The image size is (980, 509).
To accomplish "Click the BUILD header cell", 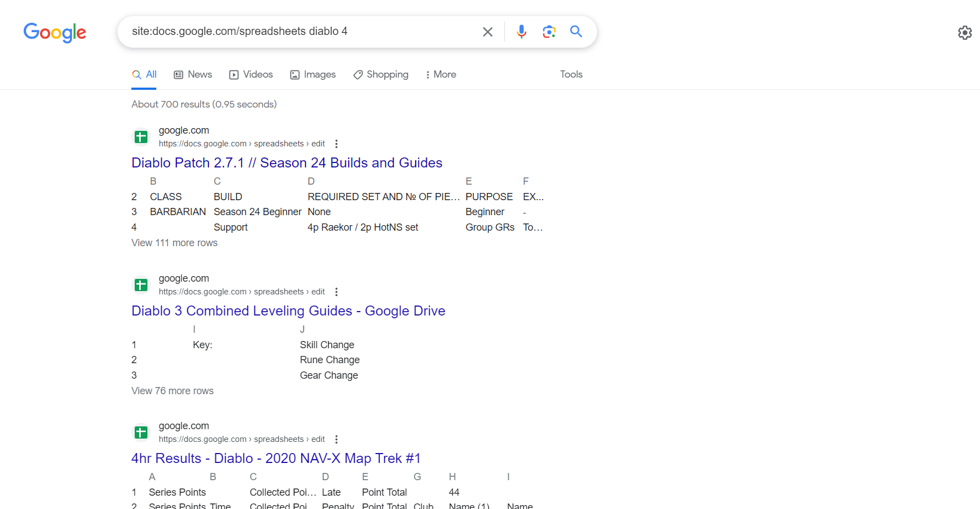I will point(228,197).
